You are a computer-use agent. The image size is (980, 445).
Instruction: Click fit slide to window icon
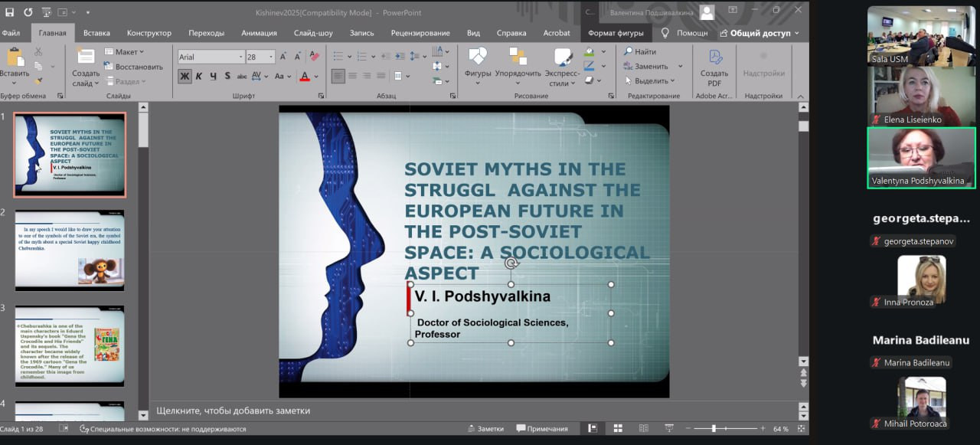pyautogui.click(x=801, y=428)
